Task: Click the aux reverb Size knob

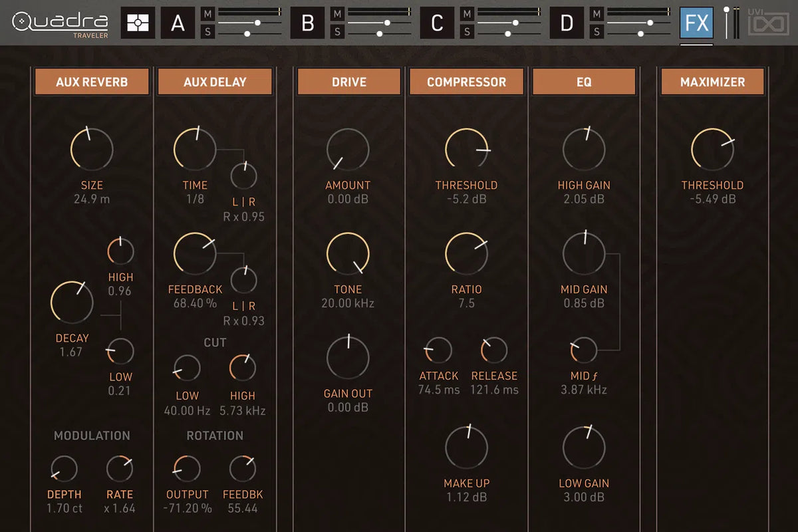Action: pos(92,147)
